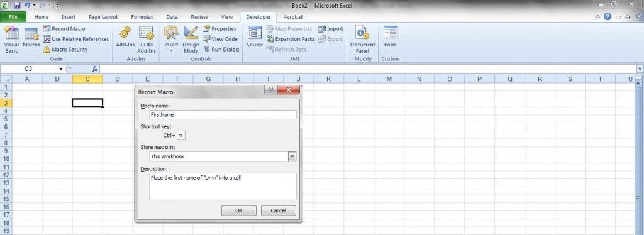Select column K header
This screenshot has width=644, height=235.
click(328, 79)
